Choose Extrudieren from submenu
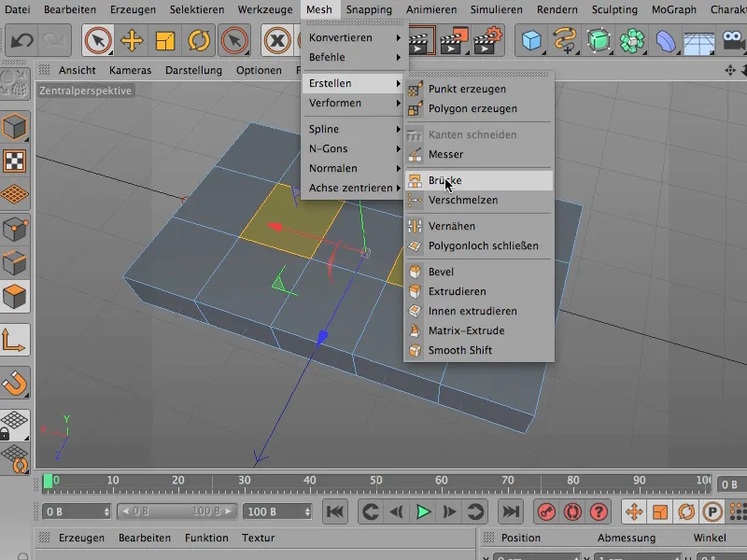 (479, 291)
